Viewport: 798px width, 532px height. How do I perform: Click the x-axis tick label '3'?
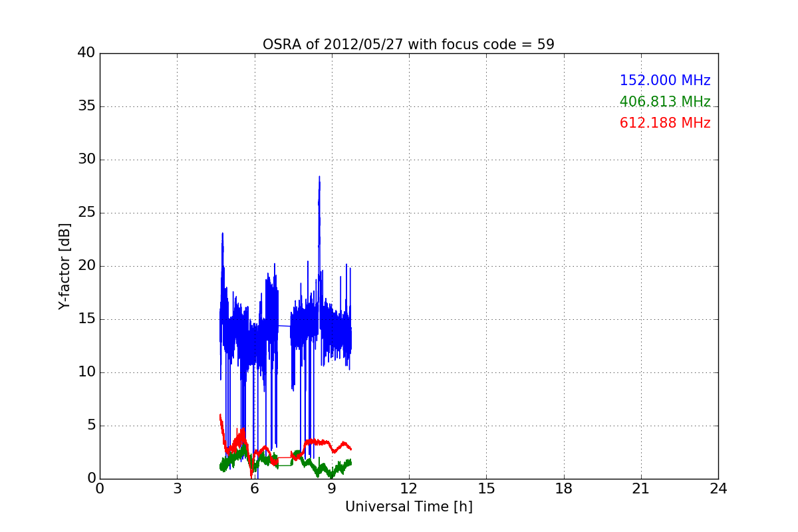click(x=177, y=489)
